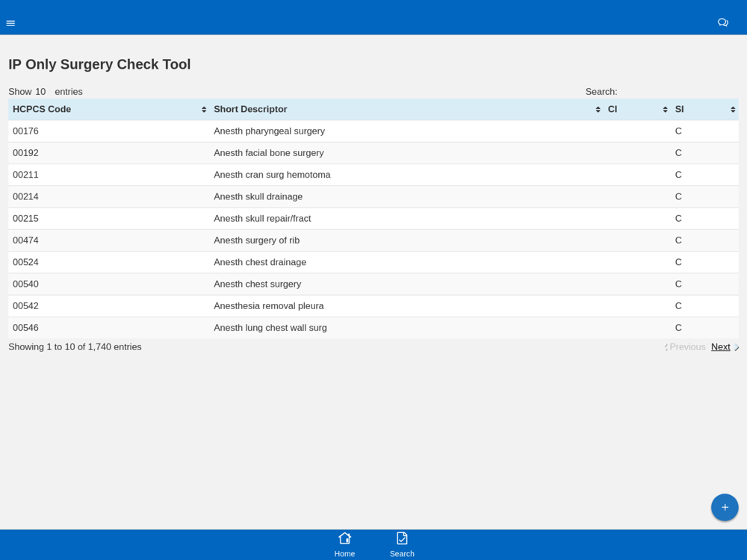This screenshot has width=747, height=560.
Task: Select code 00176 cell
Action: click(x=108, y=131)
